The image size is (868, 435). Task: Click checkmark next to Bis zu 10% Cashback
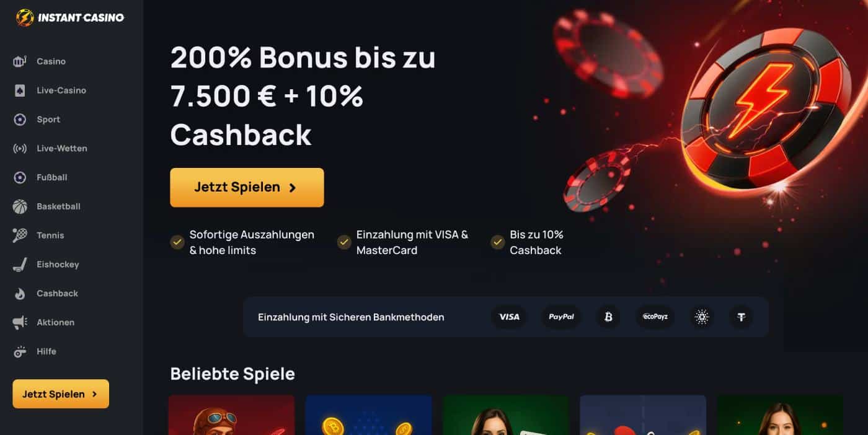click(497, 242)
